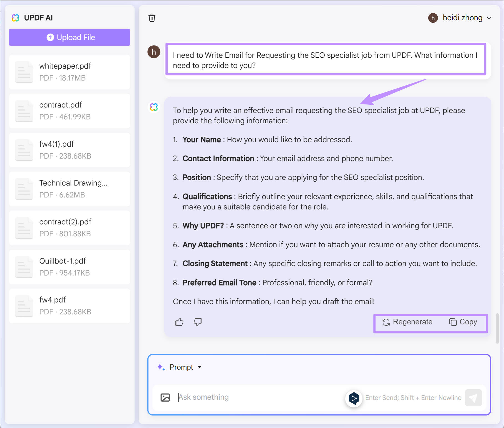This screenshot has height=428, width=504.
Task: Click the UPDF AI logo icon
Action: 16,17
